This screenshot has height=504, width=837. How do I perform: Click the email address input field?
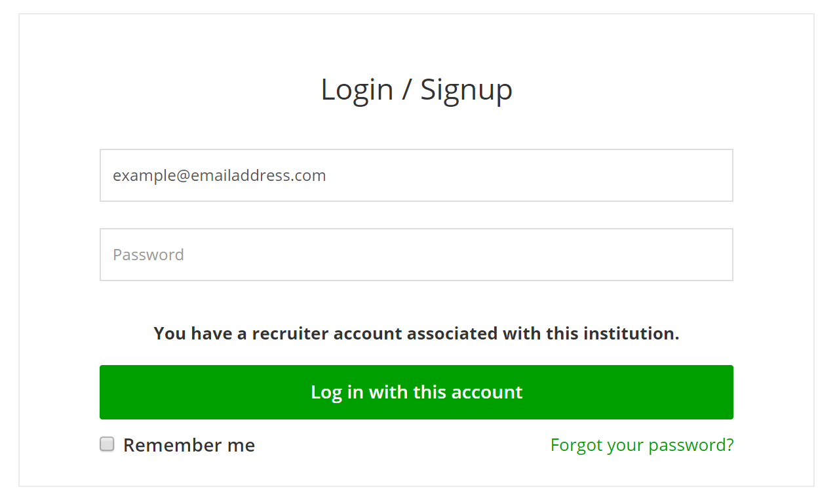(x=416, y=175)
